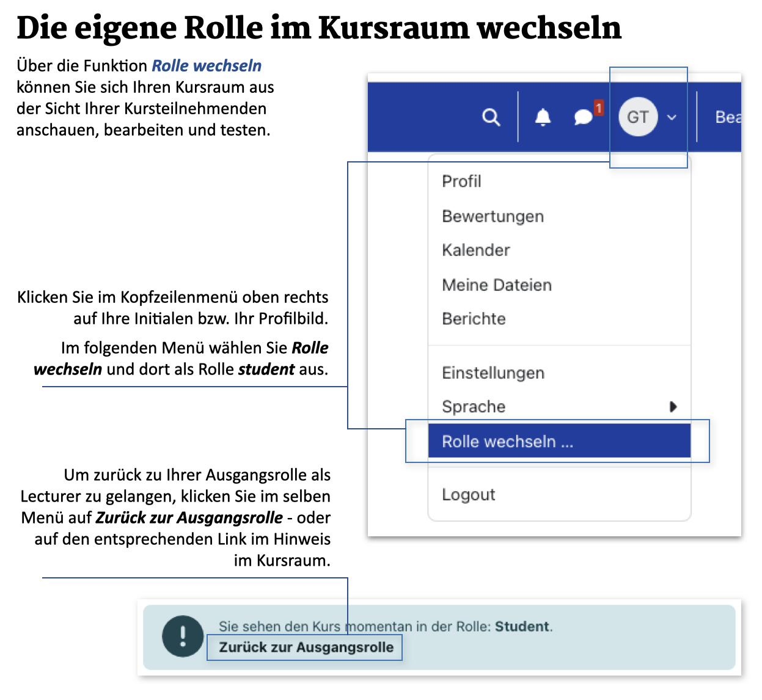Click the blue italic Rolle wechseln text
Viewport: 762px width, 700px height.
tap(207, 66)
